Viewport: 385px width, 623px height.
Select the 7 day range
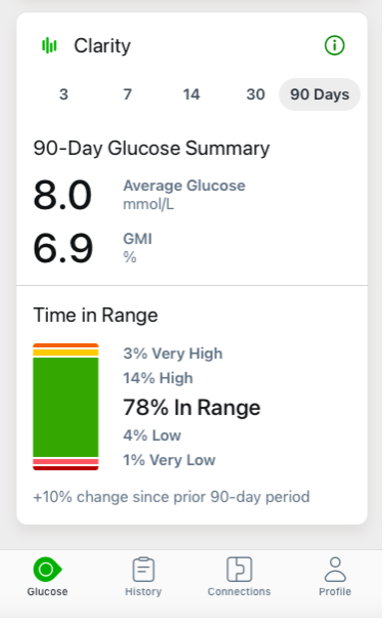(x=127, y=95)
